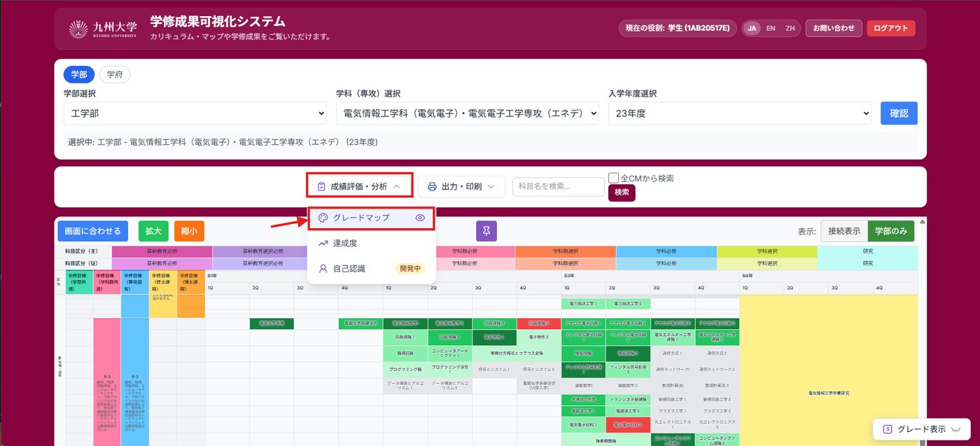Click the ログアウト button
The width and height of the screenshot is (980, 446).
891,28
